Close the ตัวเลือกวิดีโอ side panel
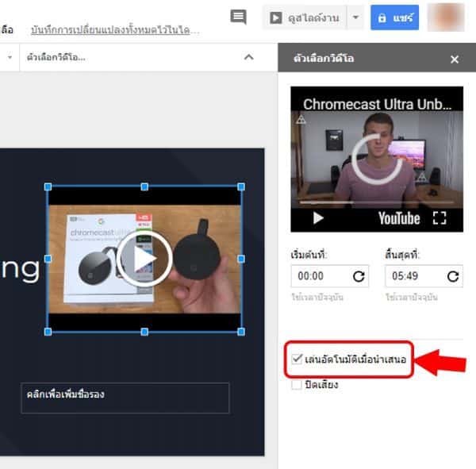The image size is (476, 469). (x=455, y=59)
